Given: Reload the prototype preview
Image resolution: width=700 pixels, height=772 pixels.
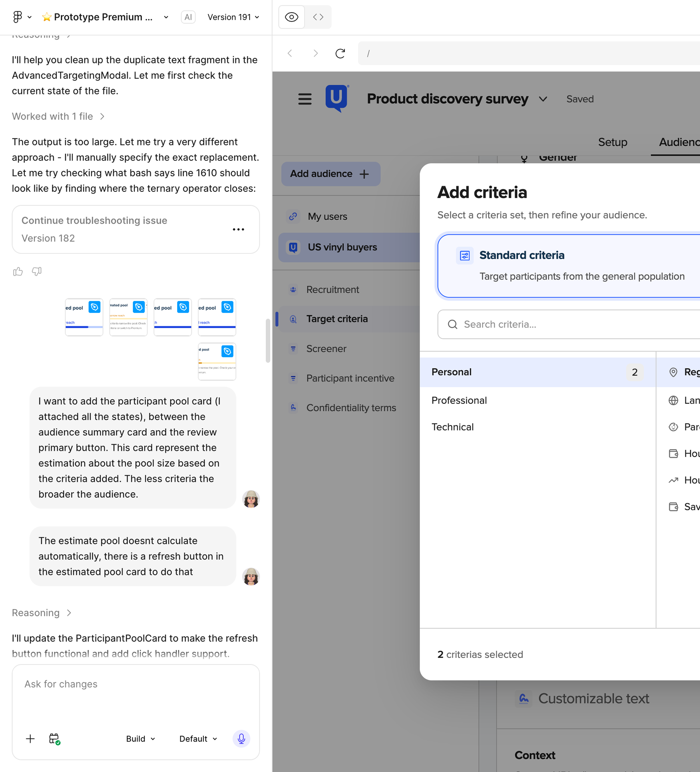Looking at the screenshot, I should pos(340,53).
